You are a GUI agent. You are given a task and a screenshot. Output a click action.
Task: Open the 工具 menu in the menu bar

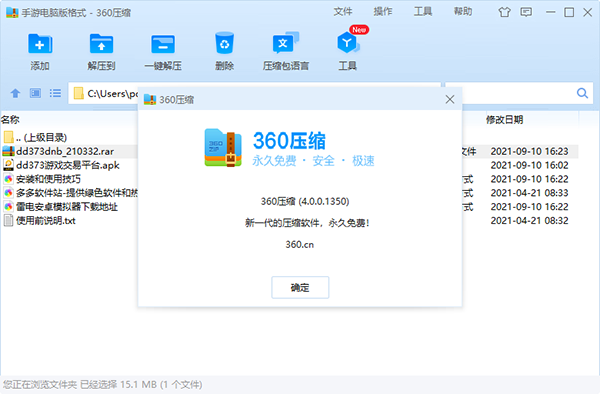[x=423, y=12]
